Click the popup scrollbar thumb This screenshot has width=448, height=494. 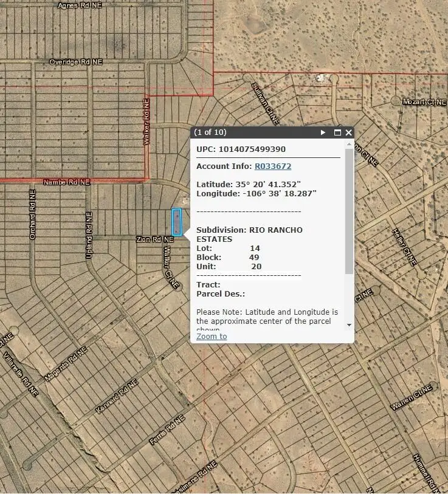click(349, 210)
